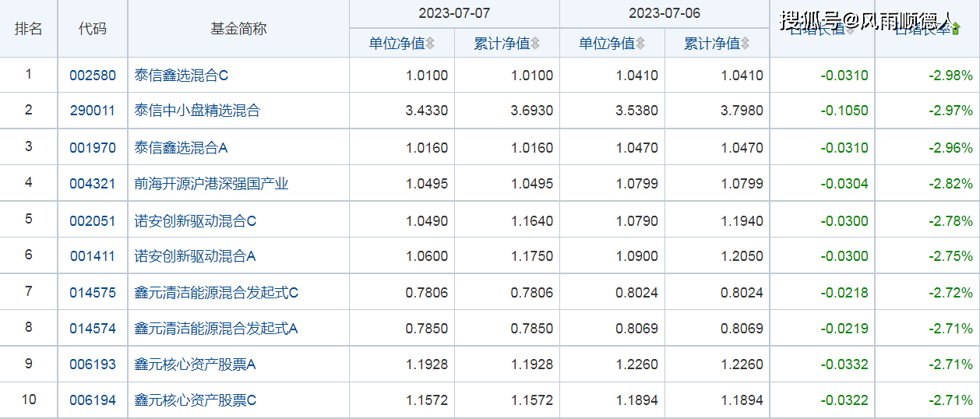The height and width of the screenshot is (419, 980).
Task: View 前海开源沪港深强国产业 fund details
Action: [212, 184]
